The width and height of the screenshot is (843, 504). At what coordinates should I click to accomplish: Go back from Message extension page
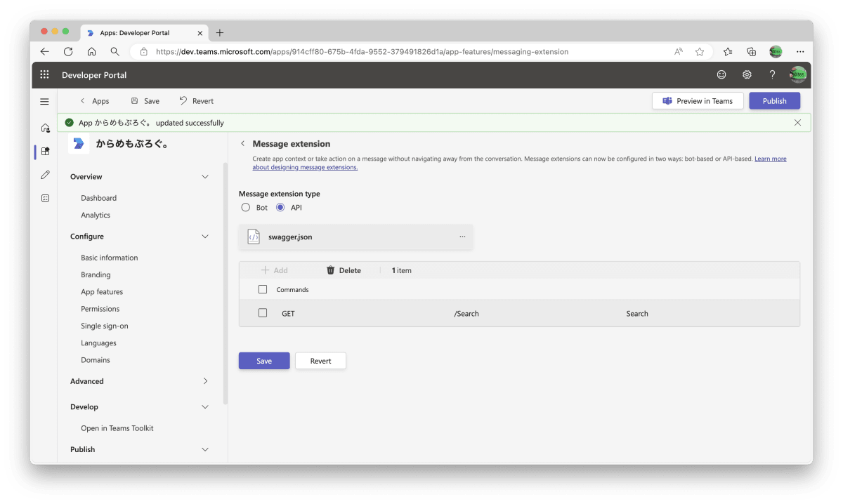click(x=242, y=143)
